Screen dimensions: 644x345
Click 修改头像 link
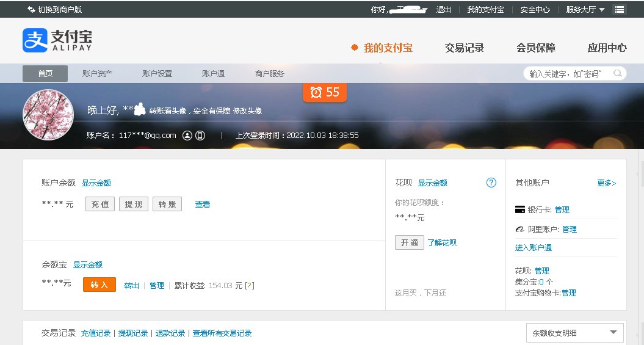[x=247, y=111]
